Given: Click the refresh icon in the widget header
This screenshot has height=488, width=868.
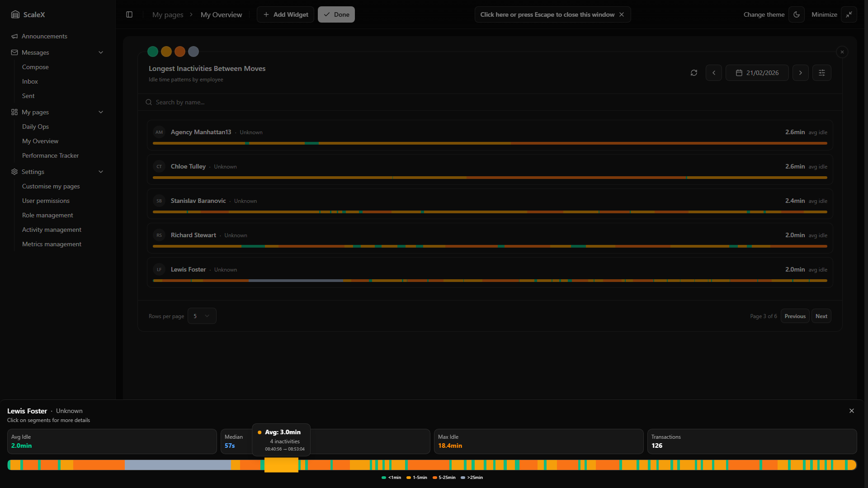Looking at the screenshot, I should (694, 73).
